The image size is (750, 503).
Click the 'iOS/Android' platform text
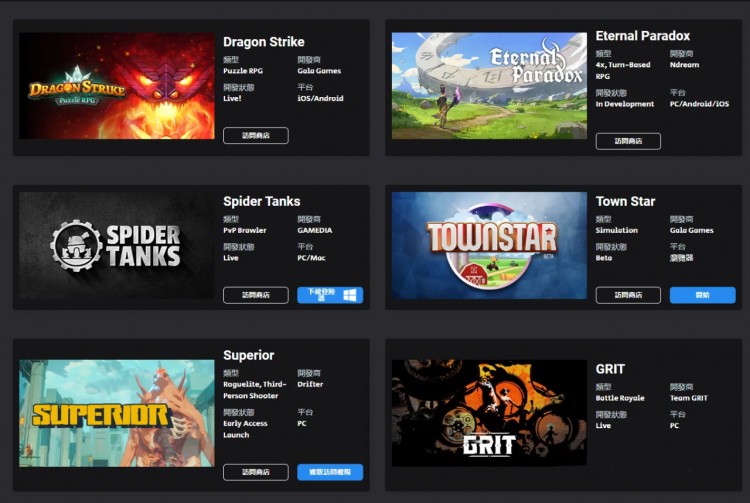click(x=320, y=98)
